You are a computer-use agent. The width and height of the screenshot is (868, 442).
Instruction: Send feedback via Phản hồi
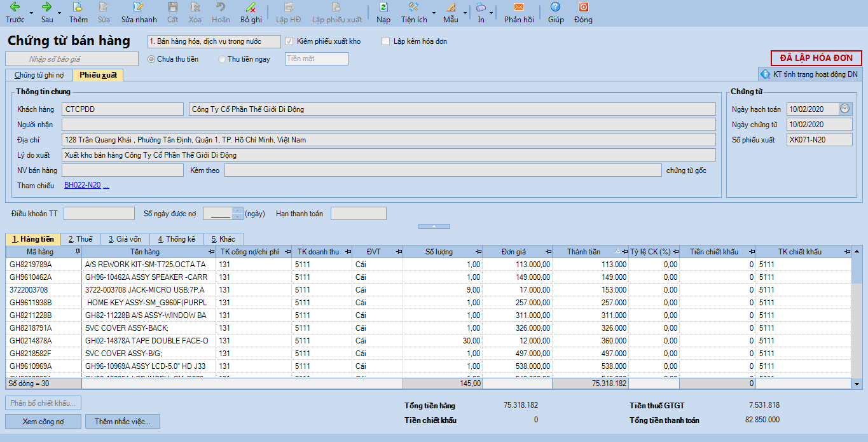(x=519, y=13)
